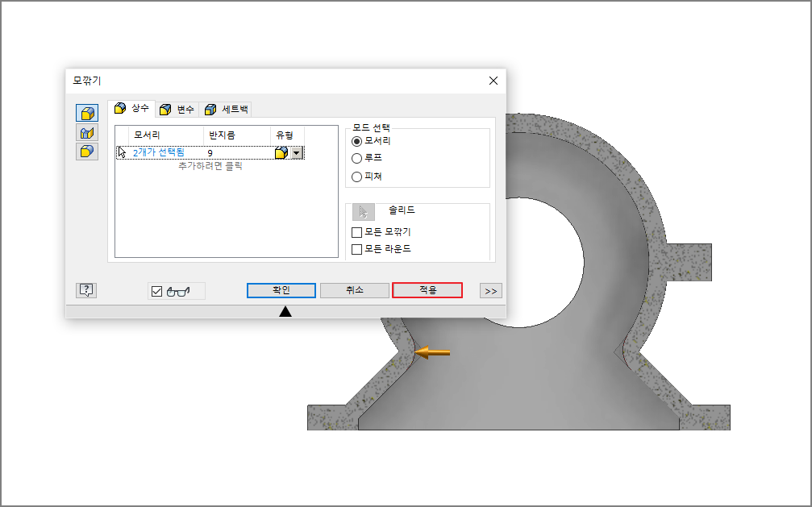Confirm with the 확인 button
Screen dimensions: 812x507
pyautogui.click(x=281, y=290)
